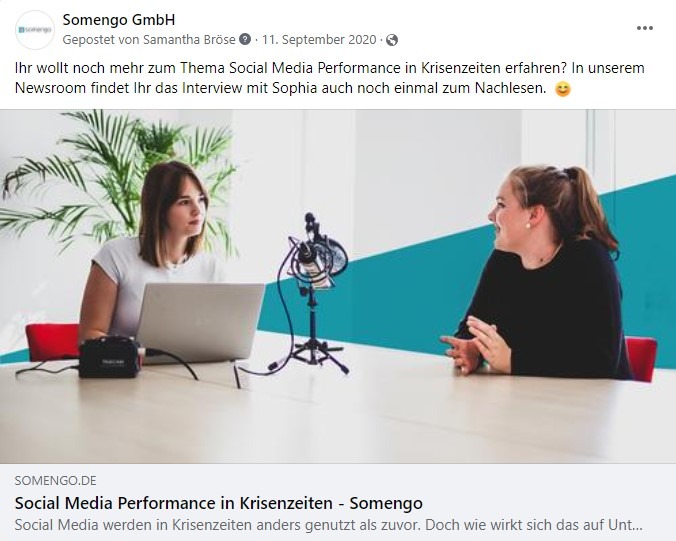Click the post text about Interview mit Sophia

[x=330, y=78]
